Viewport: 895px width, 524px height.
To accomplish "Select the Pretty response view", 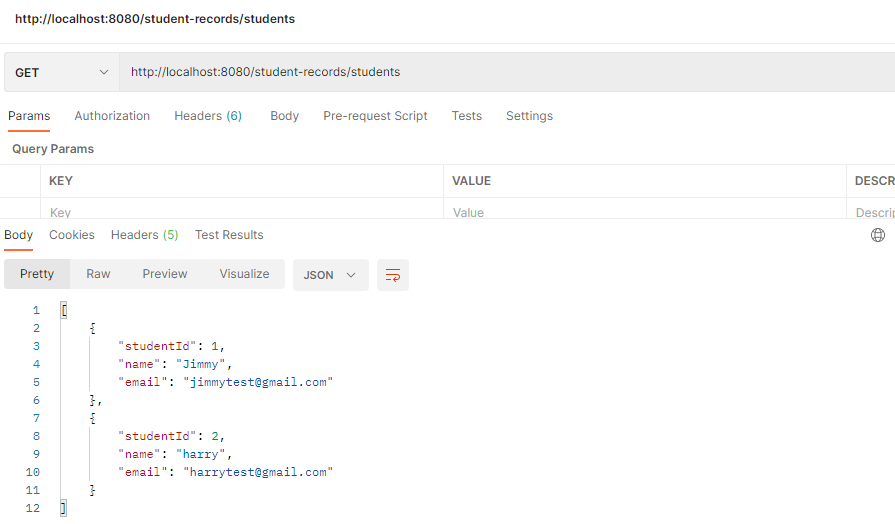I will click(37, 274).
